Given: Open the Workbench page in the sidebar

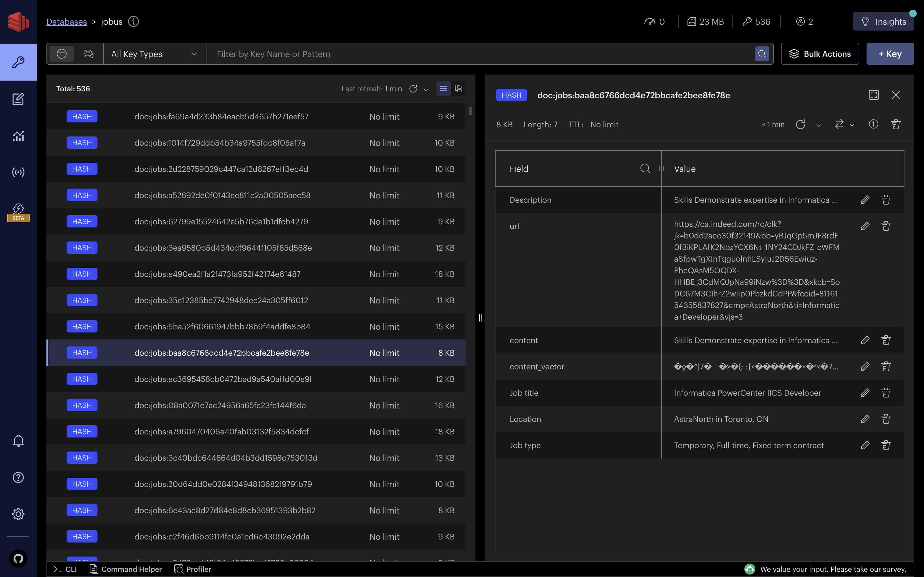Looking at the screenshot, I should pos(18,99).
